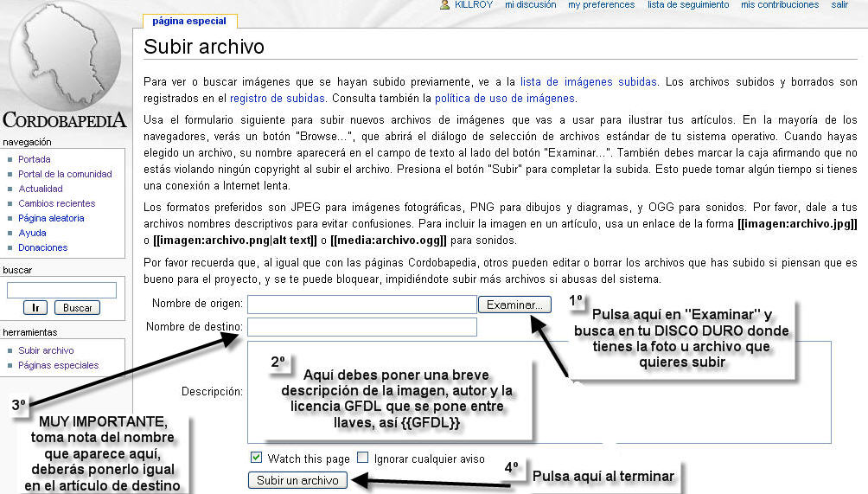Viewport: 868px width, 494px height.
Task: Open the KILLROY user page link
Action: coord(473,4)
